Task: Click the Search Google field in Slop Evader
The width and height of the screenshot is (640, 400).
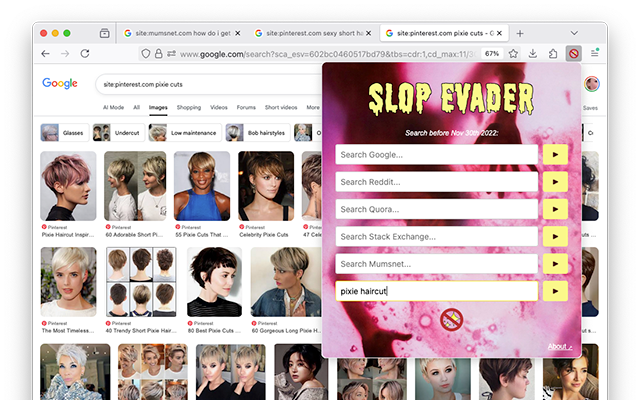Action: [x=436, y=155]
